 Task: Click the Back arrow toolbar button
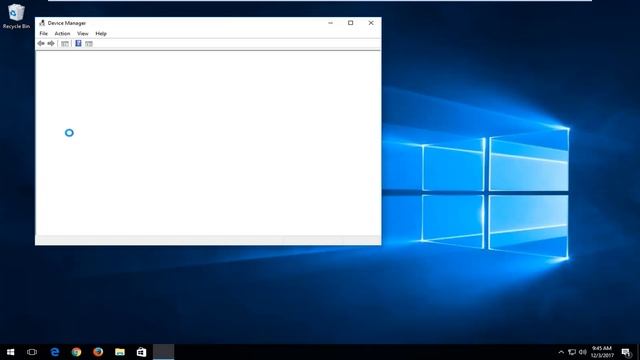(x=41, y=43)
